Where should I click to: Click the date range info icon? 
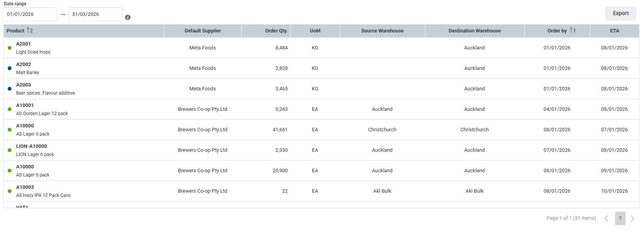[x=128, y=17]
